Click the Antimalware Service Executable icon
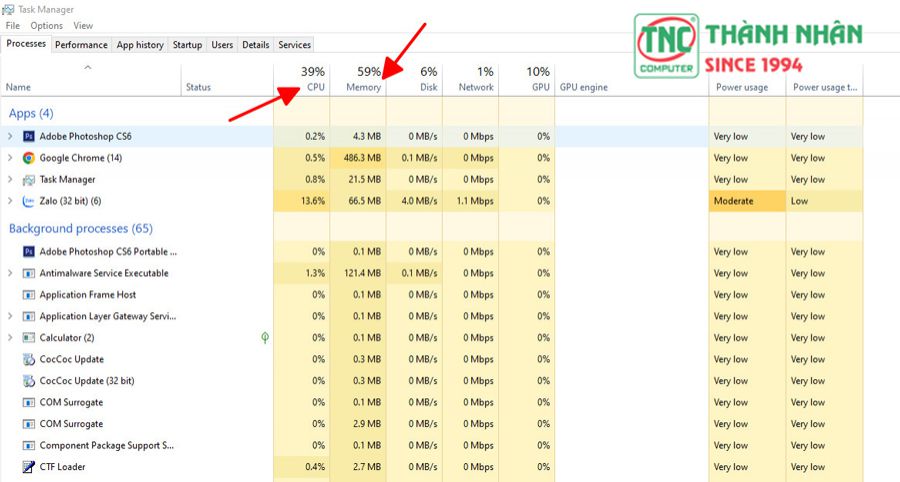This screenshot has height=482, width=900. click(x=29, y=273)
